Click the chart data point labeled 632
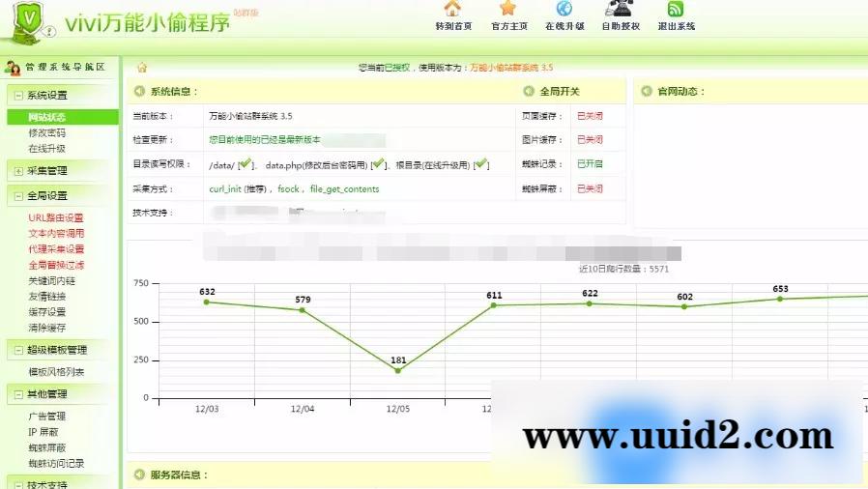The width and height of the screenshot is (868, 489). coord(207,302)
